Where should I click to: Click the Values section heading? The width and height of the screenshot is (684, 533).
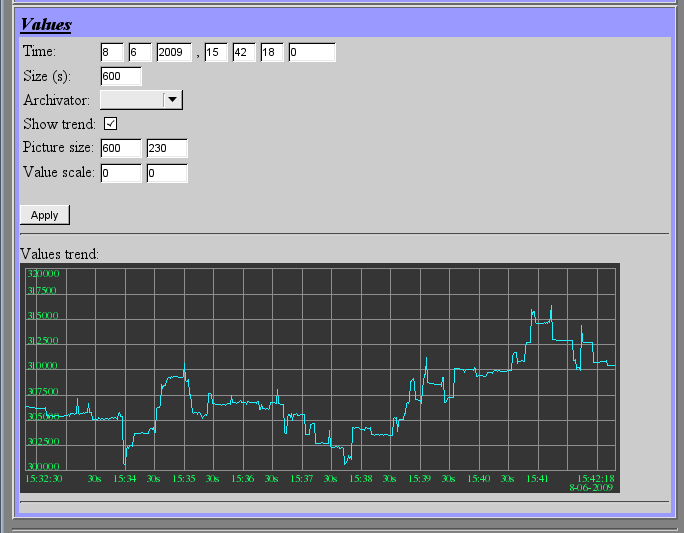(46, 24)
